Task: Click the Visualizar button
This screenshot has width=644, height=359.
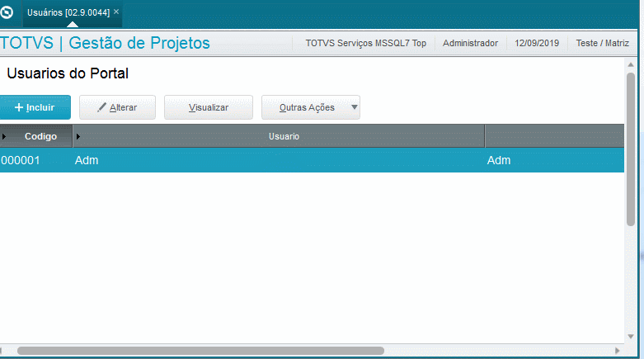Action: pos(209,107)
